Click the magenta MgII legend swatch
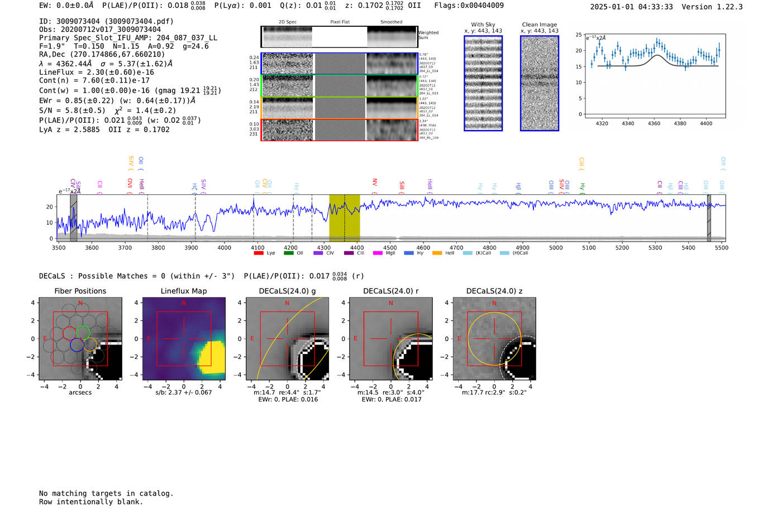 pos(378,253)
